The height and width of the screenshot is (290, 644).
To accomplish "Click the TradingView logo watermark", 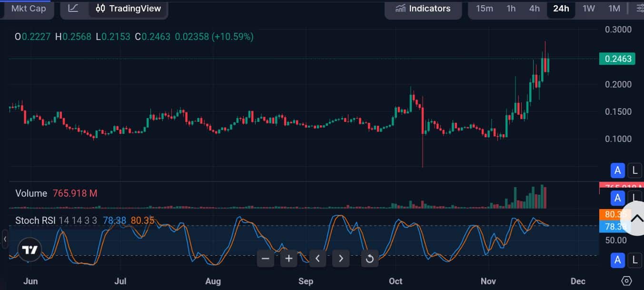I will [x=30, y=249].
